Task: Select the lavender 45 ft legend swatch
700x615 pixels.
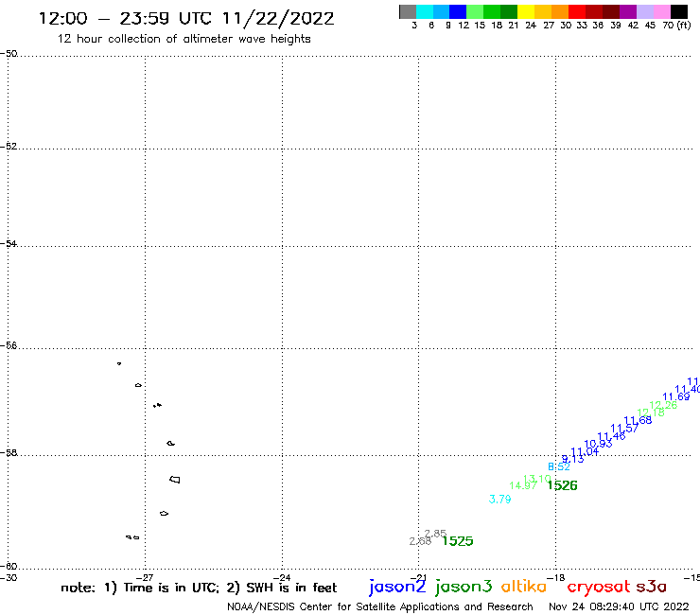Action: (644, 12)
